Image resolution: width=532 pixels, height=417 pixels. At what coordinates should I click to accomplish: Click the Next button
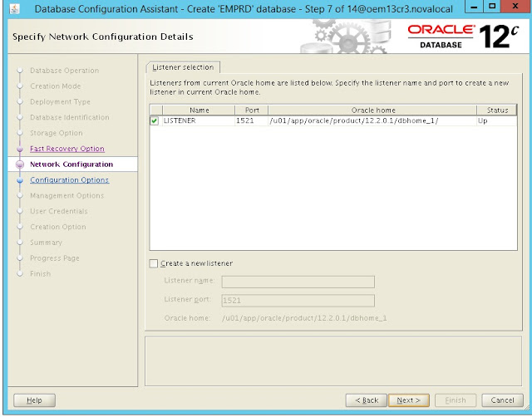408,400
